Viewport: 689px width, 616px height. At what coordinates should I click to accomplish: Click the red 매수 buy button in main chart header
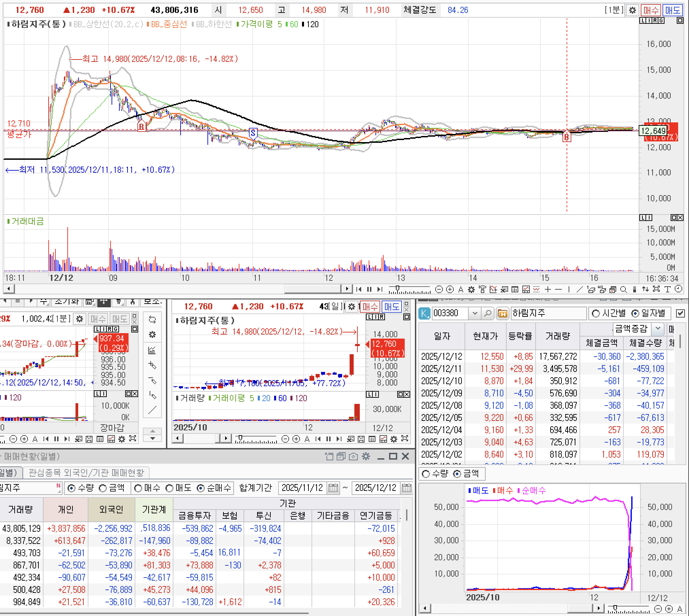coord(651,10)
